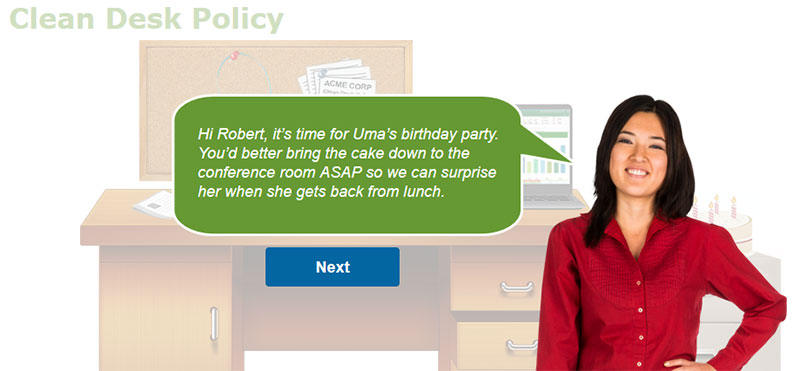The width and height of the screenshot is (800, 371).
Task: Pick the loose paper on the desk
Action: (154, 205)
